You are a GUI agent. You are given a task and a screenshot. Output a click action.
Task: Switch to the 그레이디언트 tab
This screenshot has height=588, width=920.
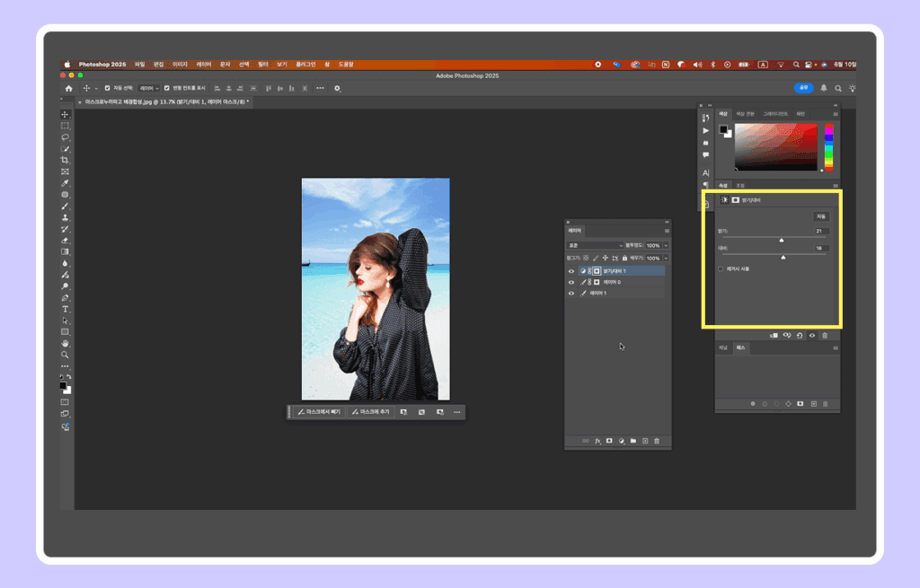pos(775,114)
